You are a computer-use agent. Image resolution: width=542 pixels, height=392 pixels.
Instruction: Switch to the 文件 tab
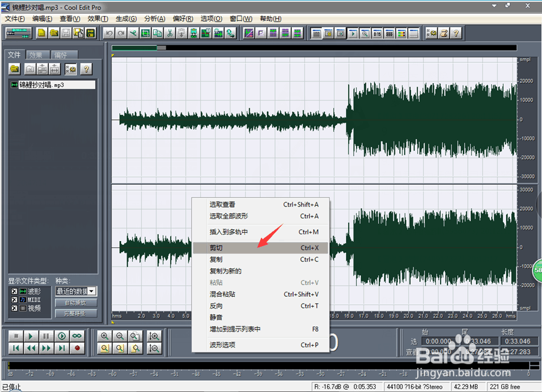pyautogui.click(x=14, y=54)
